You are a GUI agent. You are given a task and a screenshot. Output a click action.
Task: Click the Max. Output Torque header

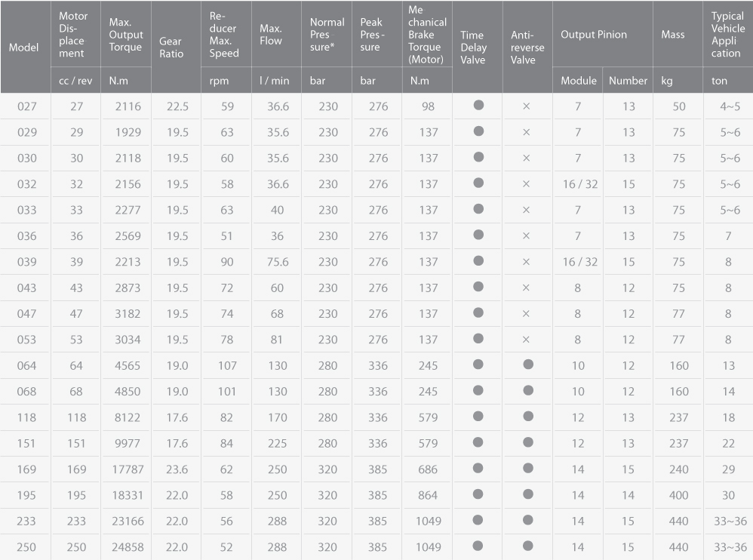[126, 35]
